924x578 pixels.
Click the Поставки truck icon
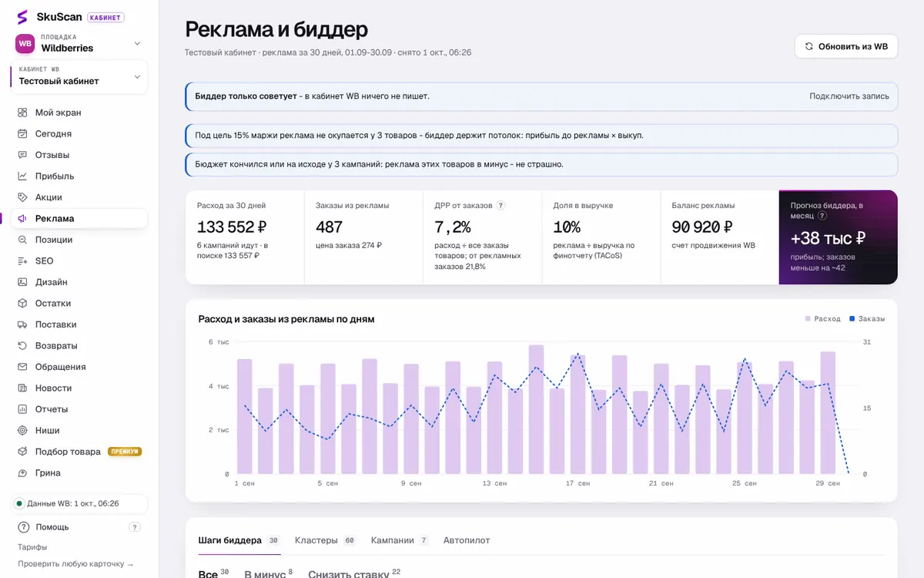(x=22, y=324)
